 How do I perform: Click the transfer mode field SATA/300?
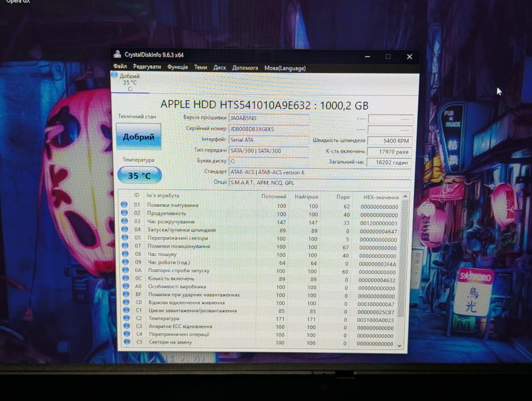tap(269, 151)
